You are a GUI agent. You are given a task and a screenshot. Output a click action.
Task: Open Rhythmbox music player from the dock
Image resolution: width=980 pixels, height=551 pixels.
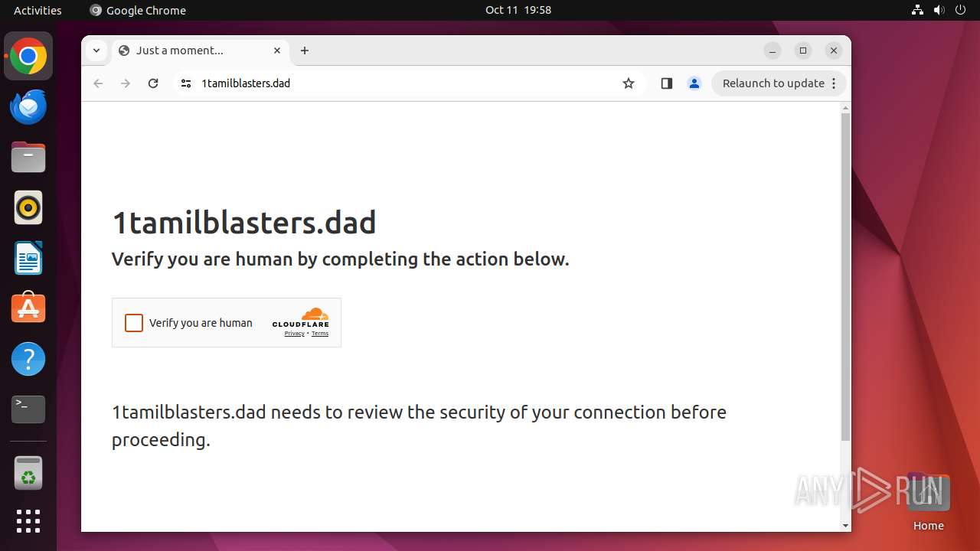[x=28, y=207]
